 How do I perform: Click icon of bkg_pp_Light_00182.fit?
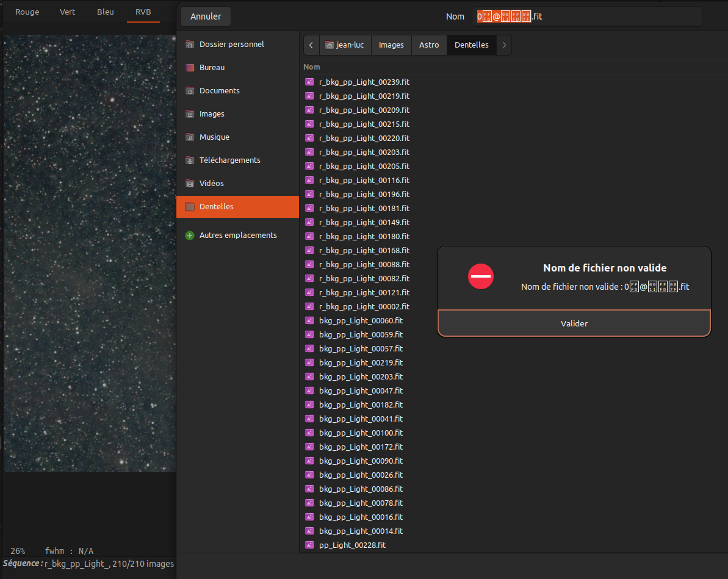309,405
